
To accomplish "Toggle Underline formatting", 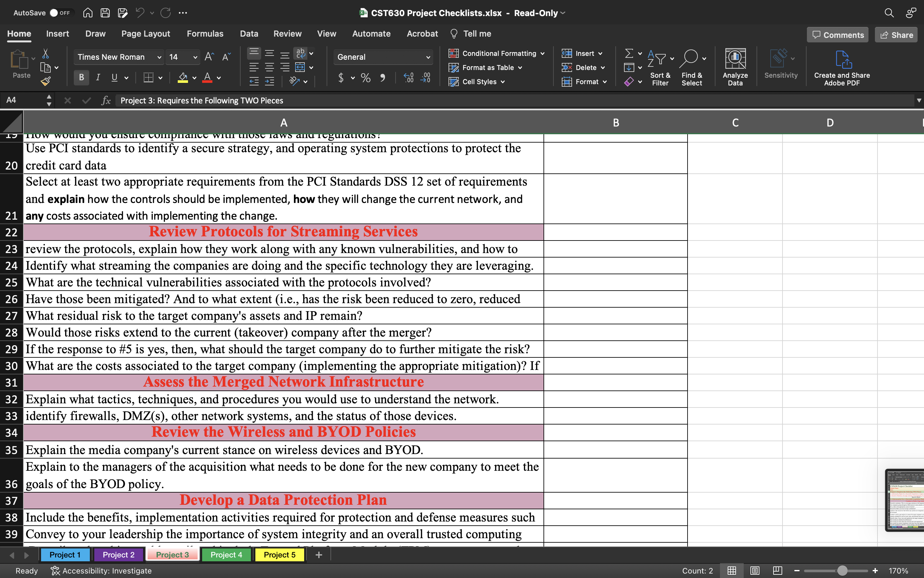I will 114,78.
